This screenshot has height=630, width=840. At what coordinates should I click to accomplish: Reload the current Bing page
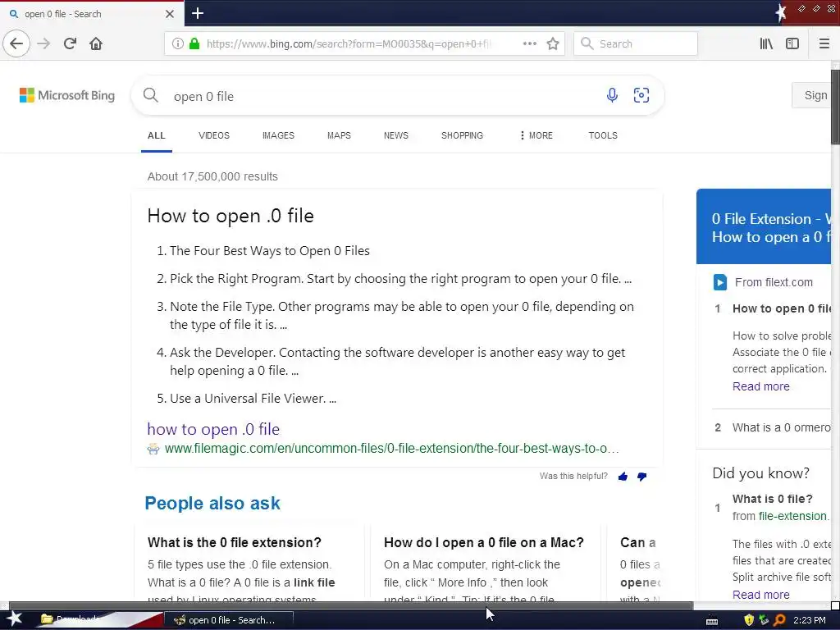(x=70, y=43)
